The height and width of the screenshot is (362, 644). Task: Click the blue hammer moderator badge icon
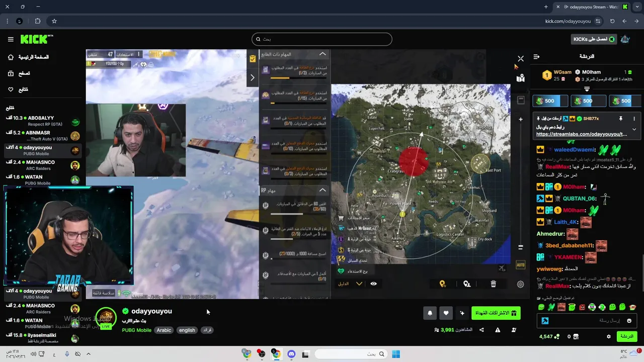545,321
